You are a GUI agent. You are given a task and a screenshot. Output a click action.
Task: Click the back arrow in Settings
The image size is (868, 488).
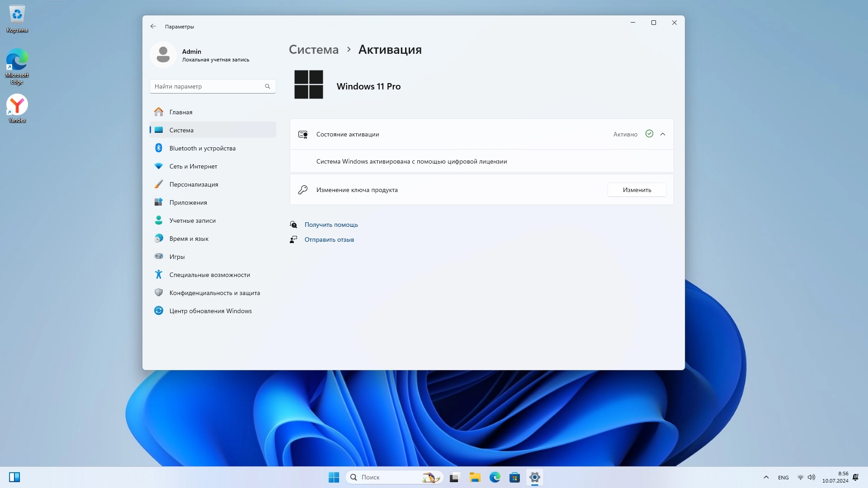click(x=153, y=26)
